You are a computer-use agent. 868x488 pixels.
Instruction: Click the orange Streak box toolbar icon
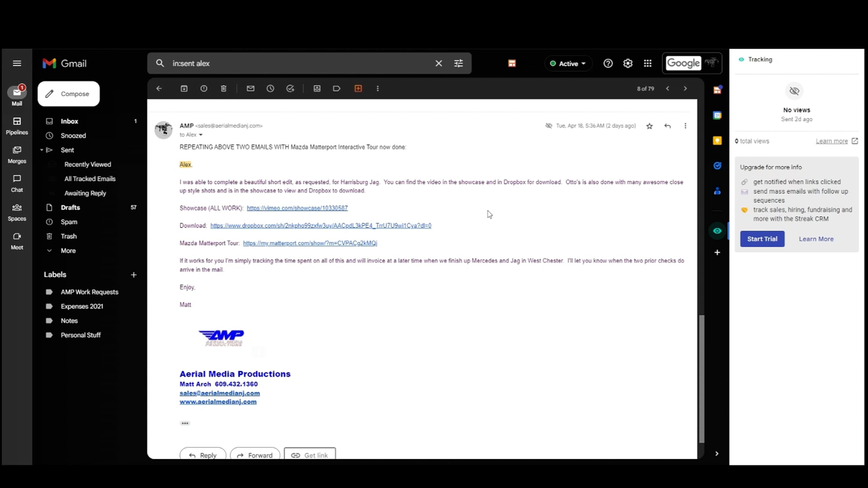coord(358,89)
